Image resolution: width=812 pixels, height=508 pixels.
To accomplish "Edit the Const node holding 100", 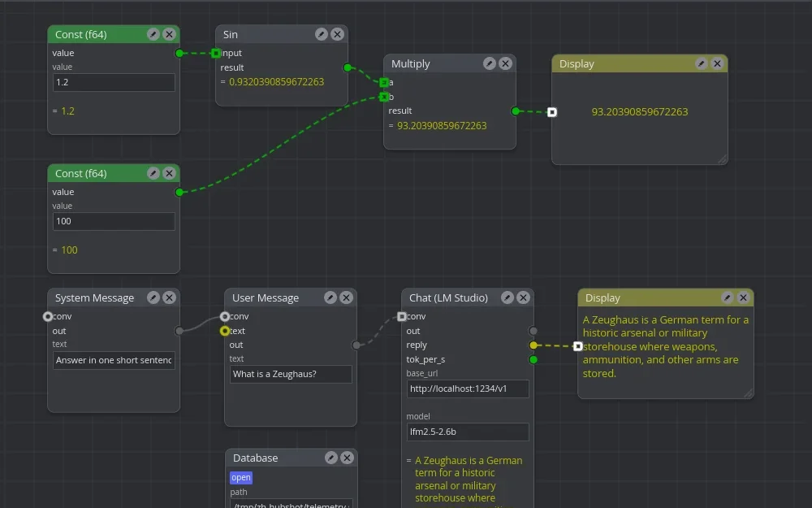I will [153, 173].
